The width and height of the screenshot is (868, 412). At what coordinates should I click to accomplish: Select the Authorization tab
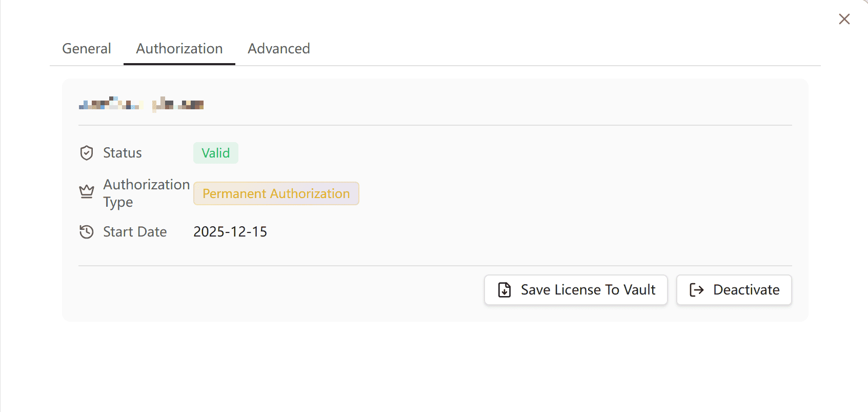tap(179, 49)
